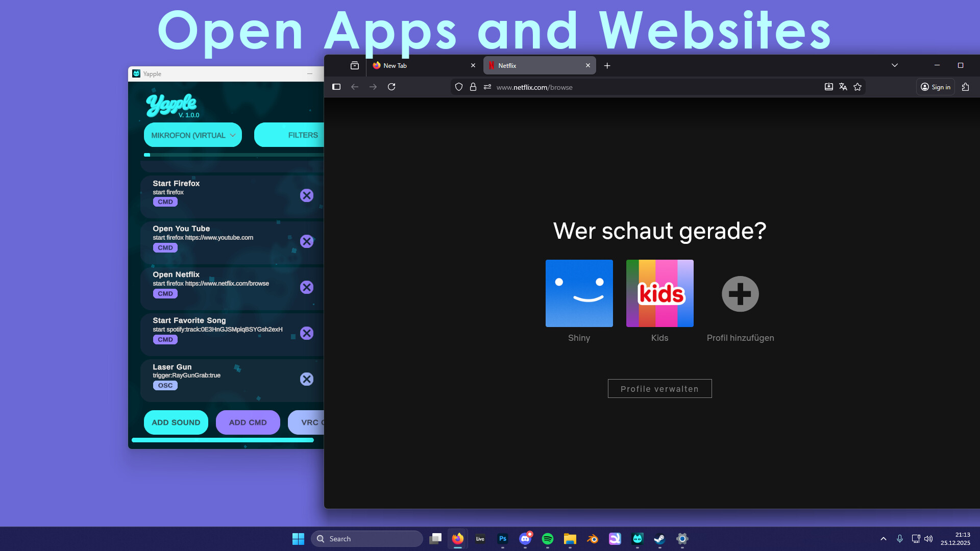Open the tracking protection shield icon
Screen dimensions: 980x551
(x=459, y=87)
